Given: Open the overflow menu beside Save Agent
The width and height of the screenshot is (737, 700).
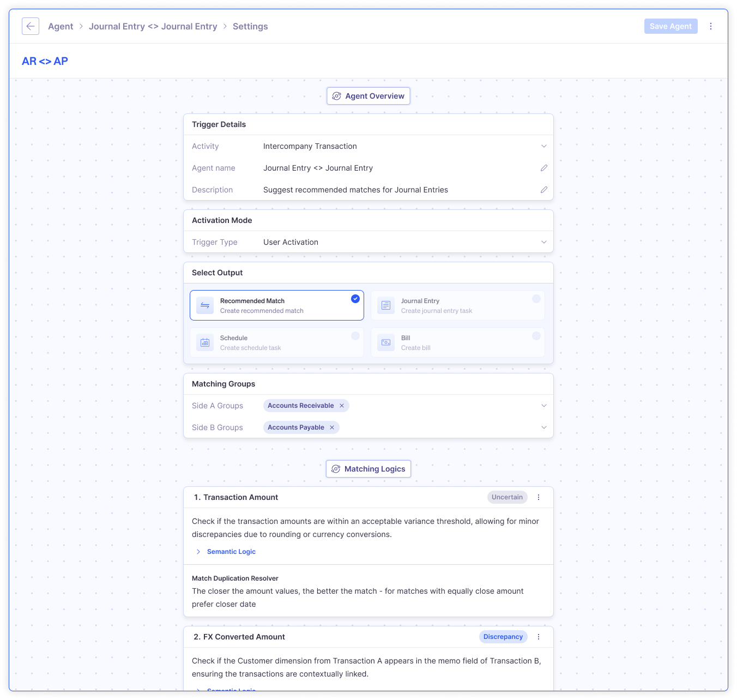Looking at the screenshot, I should tap(711, 26).
